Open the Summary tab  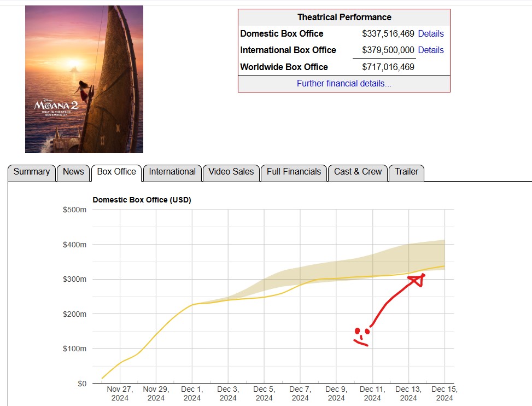(32, 172)
